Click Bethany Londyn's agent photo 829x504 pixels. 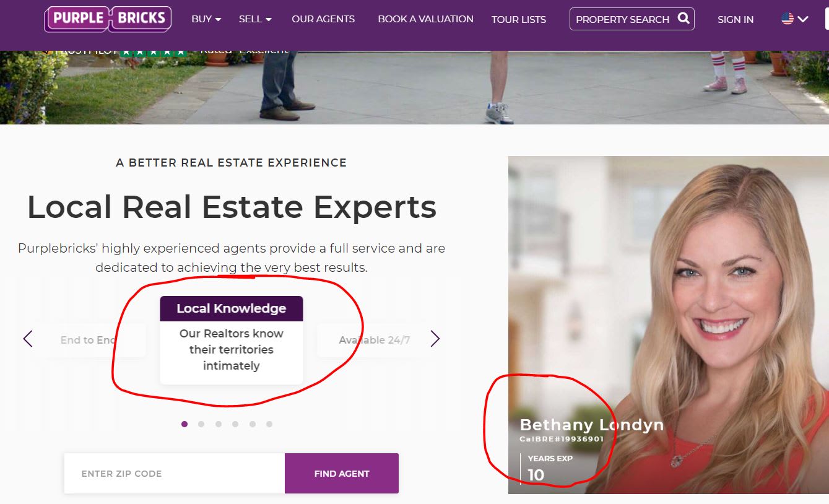pyautogui.click(x=669, y=325)
